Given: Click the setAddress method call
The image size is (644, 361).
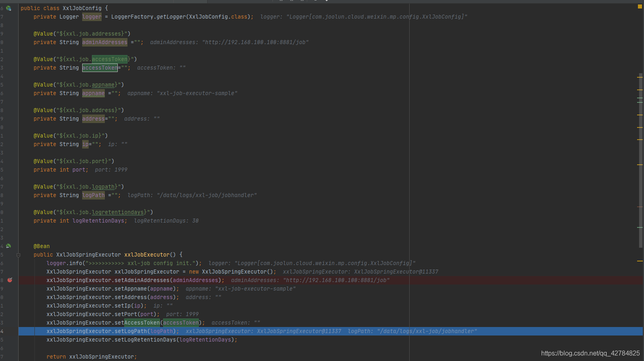Looking at the screenshot, I should (x=131, y=297).
